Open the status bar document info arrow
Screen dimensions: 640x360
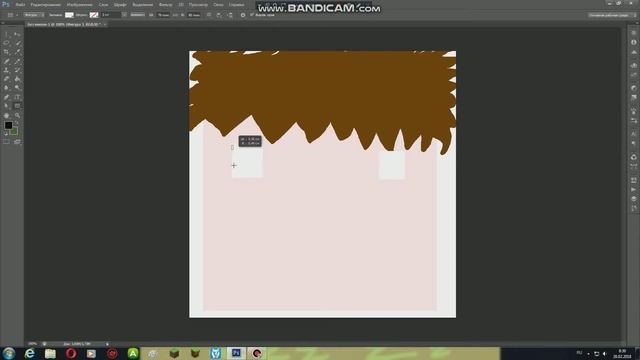(107, 344)
